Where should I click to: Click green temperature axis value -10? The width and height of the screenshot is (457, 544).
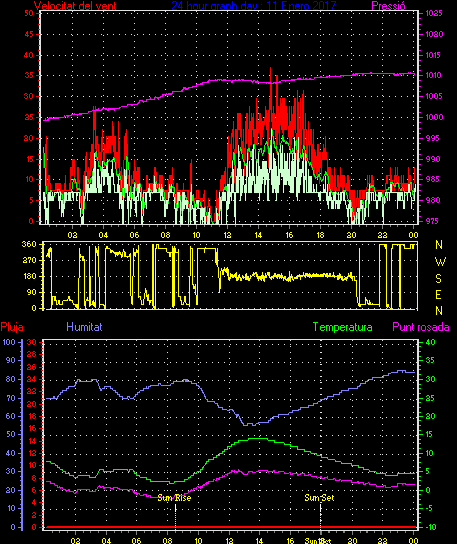coord(430,527)
